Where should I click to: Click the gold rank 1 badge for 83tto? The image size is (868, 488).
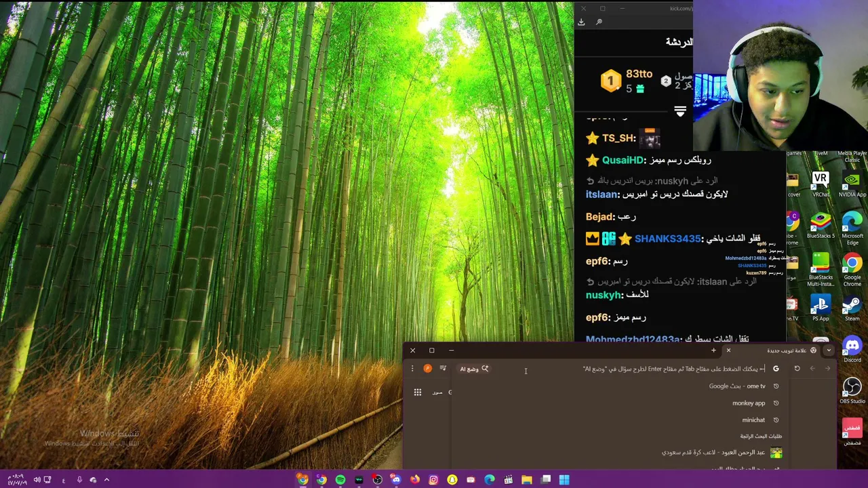click(x=610, y=81)
